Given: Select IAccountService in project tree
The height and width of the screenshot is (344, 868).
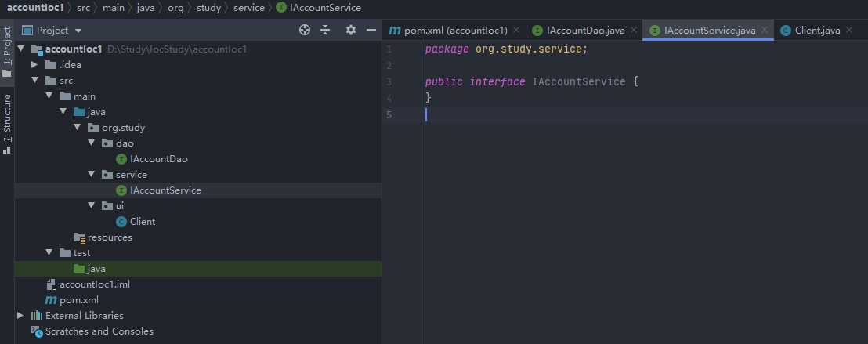Looking at the screenshot, I should coord(165,190).
